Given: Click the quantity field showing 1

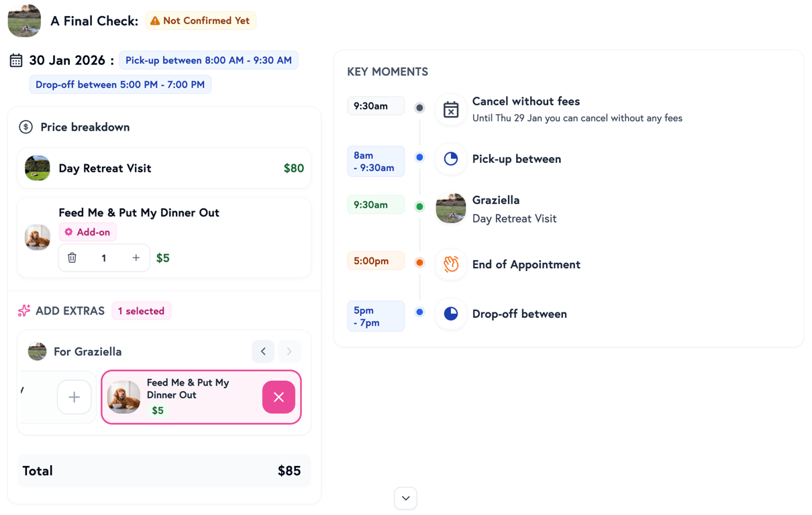Looking at the screenshot, I should pos(104,258).
